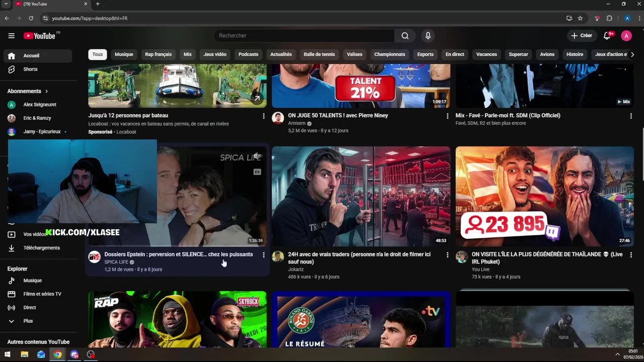Open the Thaïlande 23 895 thumbnail
644x362 pixels.
click(545, 197)
